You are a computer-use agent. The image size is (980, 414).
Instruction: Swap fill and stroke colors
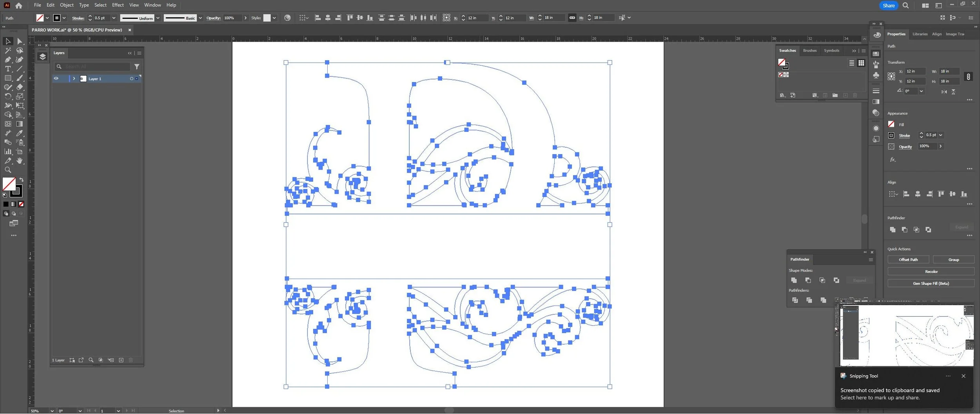(x=21, y=180)
